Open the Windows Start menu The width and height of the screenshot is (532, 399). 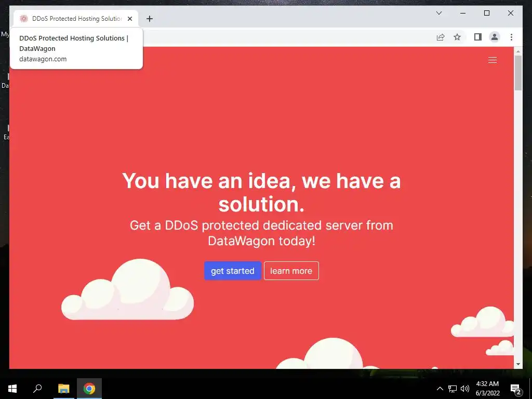(x=12, y=389)
